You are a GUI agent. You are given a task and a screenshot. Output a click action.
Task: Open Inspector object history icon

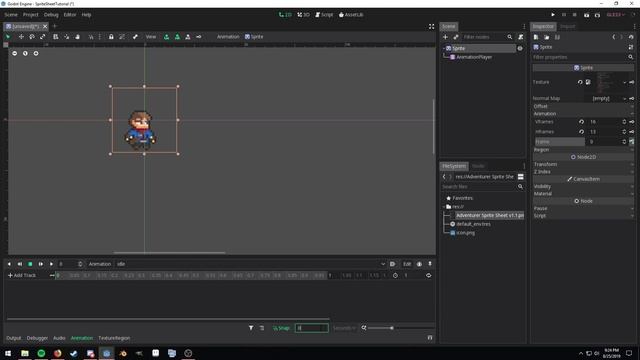(x=631, y=37)
